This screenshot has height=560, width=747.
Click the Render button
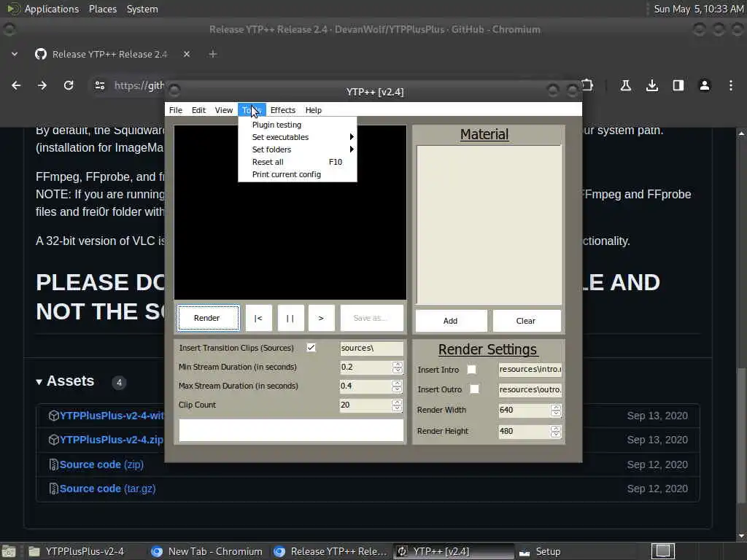click(208, 318)
